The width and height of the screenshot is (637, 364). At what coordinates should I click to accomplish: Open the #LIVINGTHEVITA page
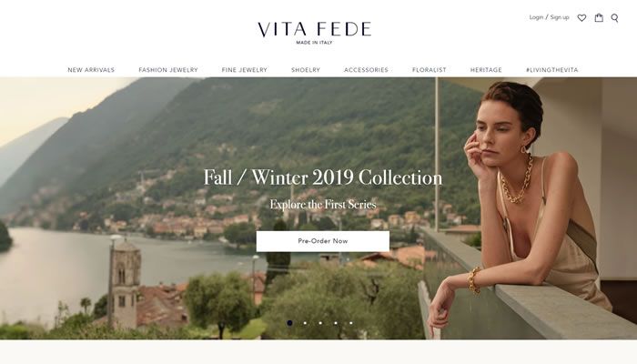[x=551, y=70]
